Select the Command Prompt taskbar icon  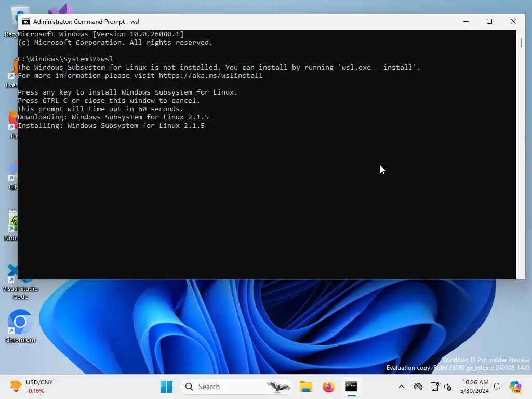click(351, 387)
